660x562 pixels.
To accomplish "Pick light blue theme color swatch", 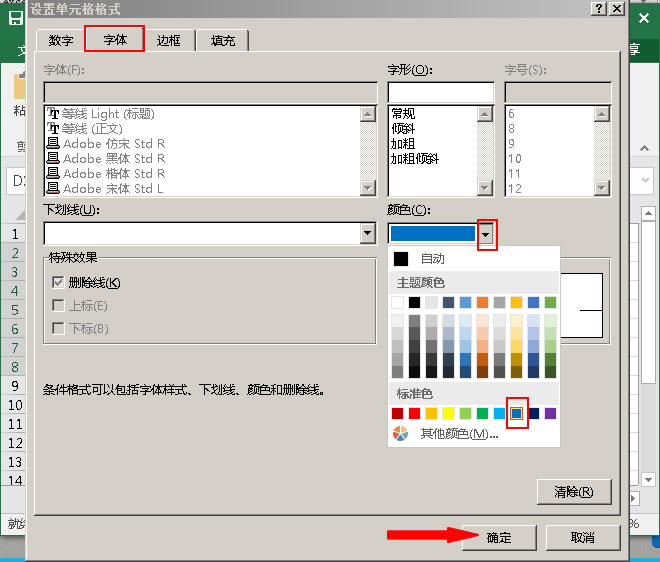I will pyautogui.click(x=465, y=302).
